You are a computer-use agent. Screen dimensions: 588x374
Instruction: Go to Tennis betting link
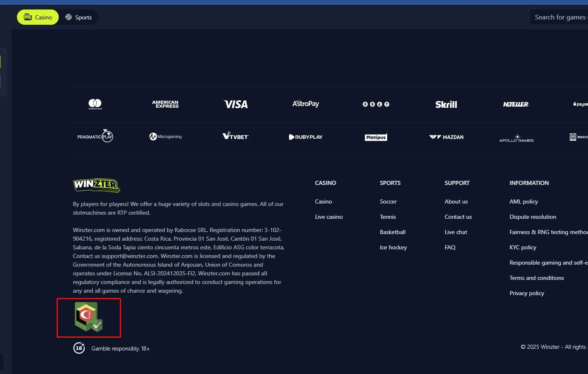click(x=388, y=217)
